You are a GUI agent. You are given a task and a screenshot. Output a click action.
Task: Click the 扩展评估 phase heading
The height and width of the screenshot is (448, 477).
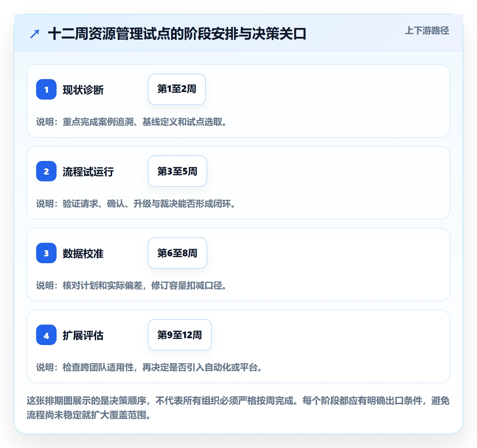click(x=83, y=335)
